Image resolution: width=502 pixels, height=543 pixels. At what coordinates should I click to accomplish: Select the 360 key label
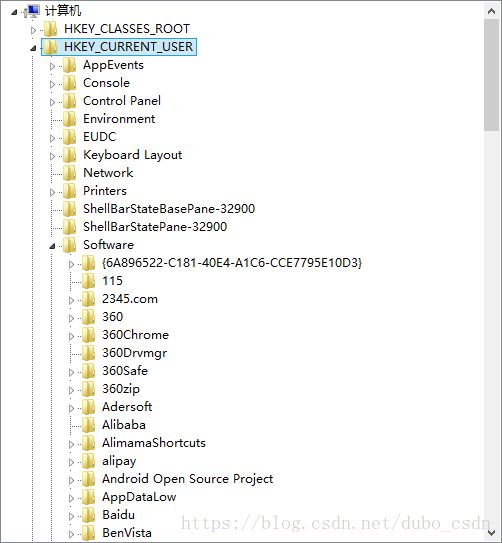[x=113, y=317]
